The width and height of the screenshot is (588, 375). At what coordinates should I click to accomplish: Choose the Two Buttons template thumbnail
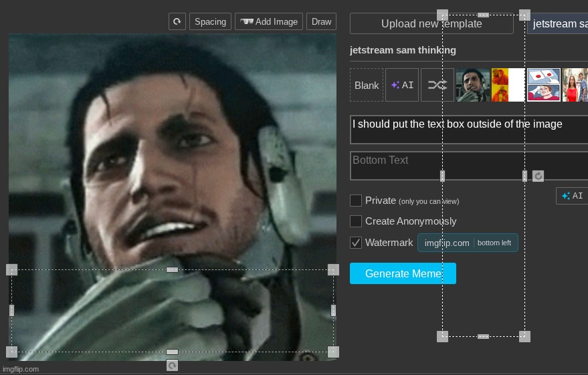544,85
